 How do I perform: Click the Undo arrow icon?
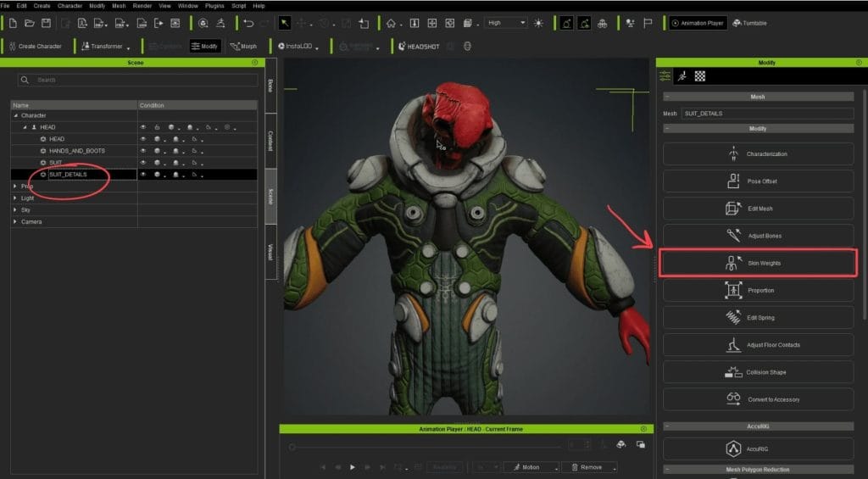click(248, 23)
